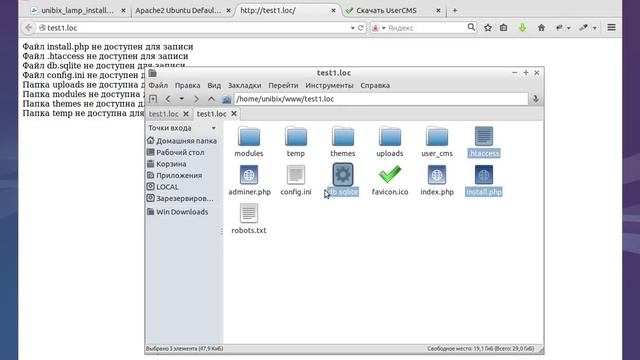Open the Вид menu
Viewport: 640px width, 360px height.
pos(214,85)
